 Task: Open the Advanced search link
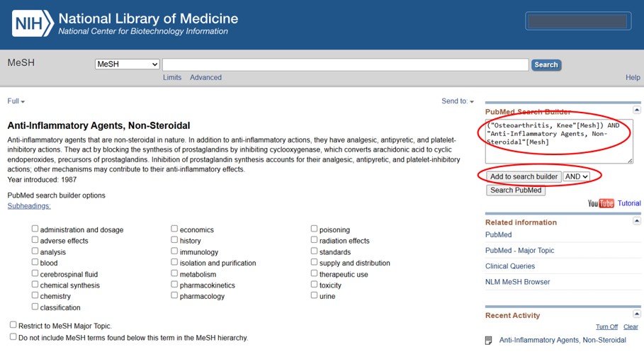tap(205, 77)
